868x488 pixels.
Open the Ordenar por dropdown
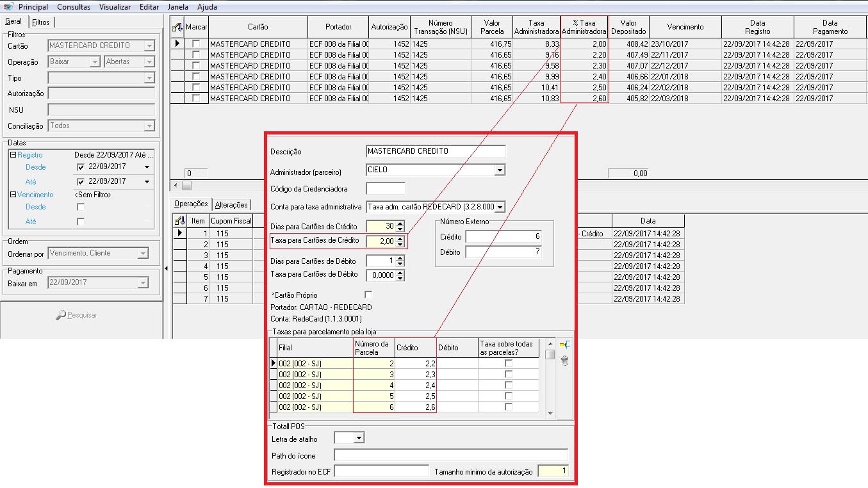142,254
